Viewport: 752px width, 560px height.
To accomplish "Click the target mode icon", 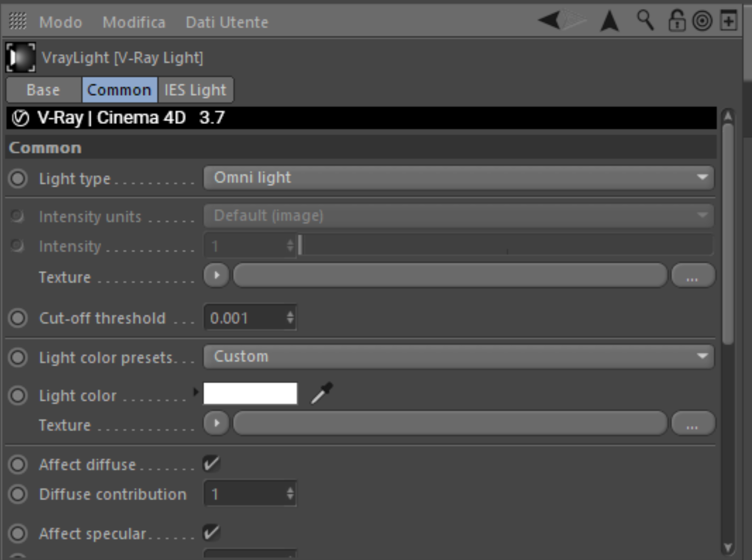I will click(x=702, y=21).
